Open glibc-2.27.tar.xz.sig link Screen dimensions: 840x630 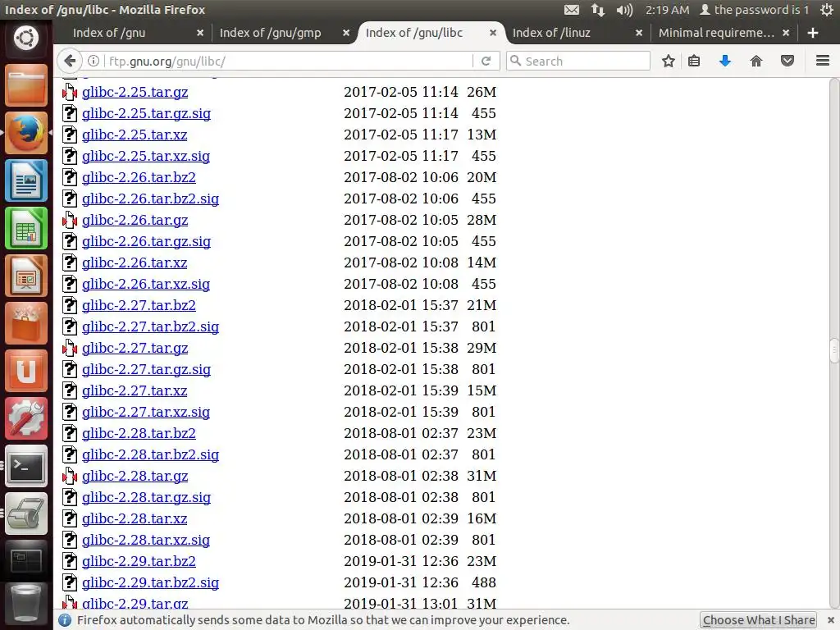(146, 412)
